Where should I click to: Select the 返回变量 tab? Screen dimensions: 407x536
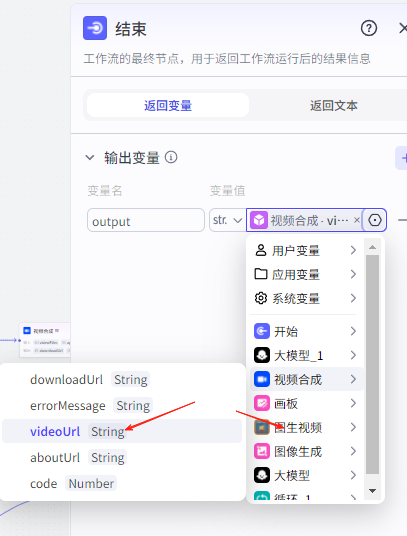[168, 106]
